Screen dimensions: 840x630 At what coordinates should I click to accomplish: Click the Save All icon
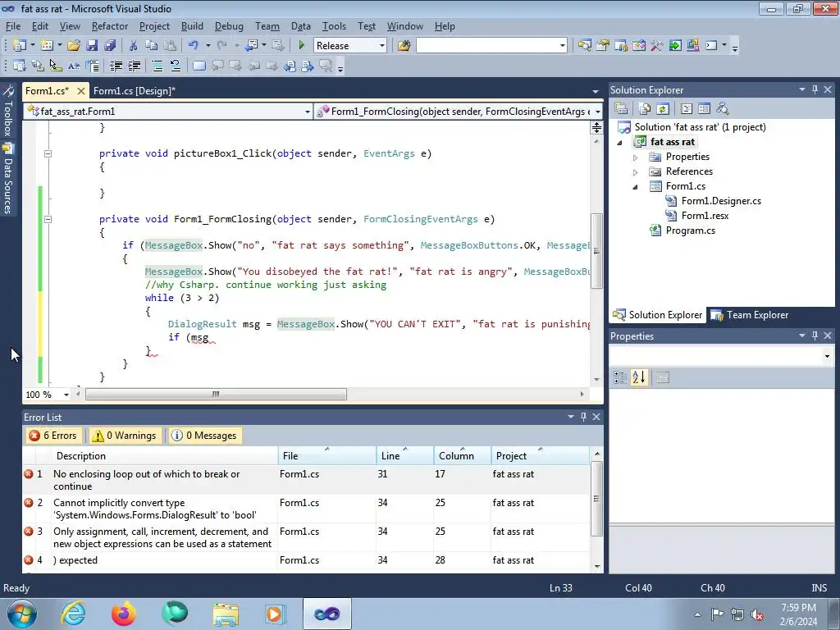(x=110, y=46)
